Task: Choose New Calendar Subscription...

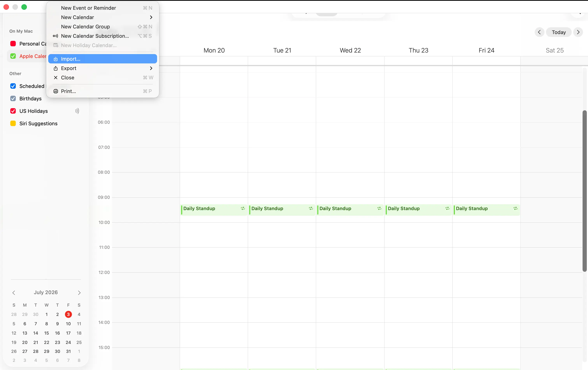Action: tap(102, 36)
